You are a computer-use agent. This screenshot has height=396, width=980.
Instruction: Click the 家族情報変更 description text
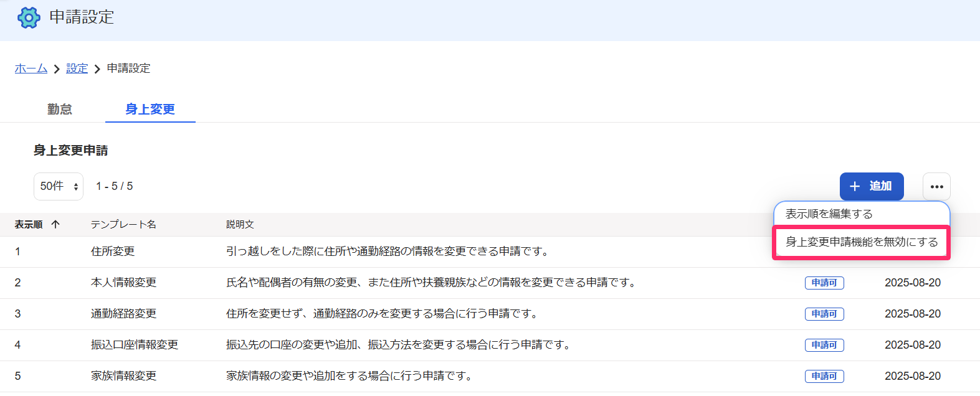(350, 376)
